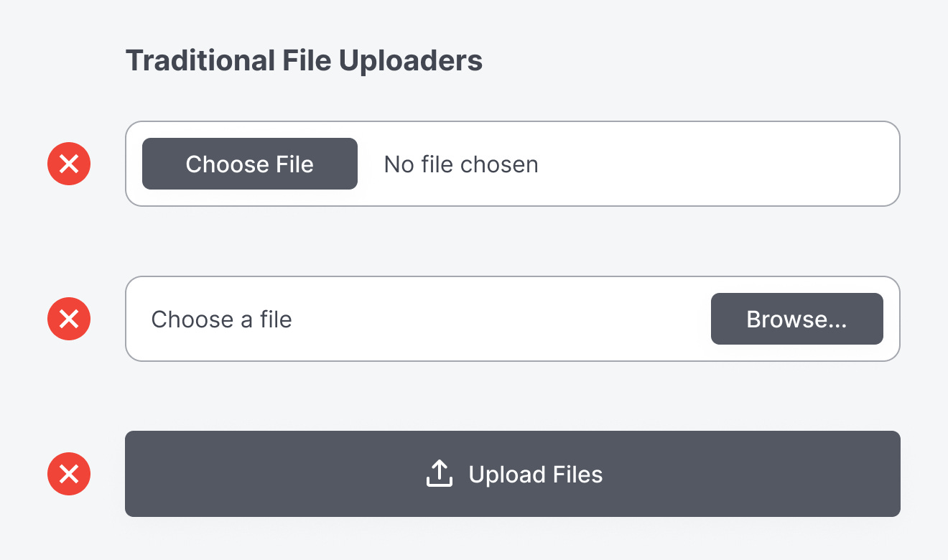Click empty area right of 'No file chosen'

click(x=718, y=164)
